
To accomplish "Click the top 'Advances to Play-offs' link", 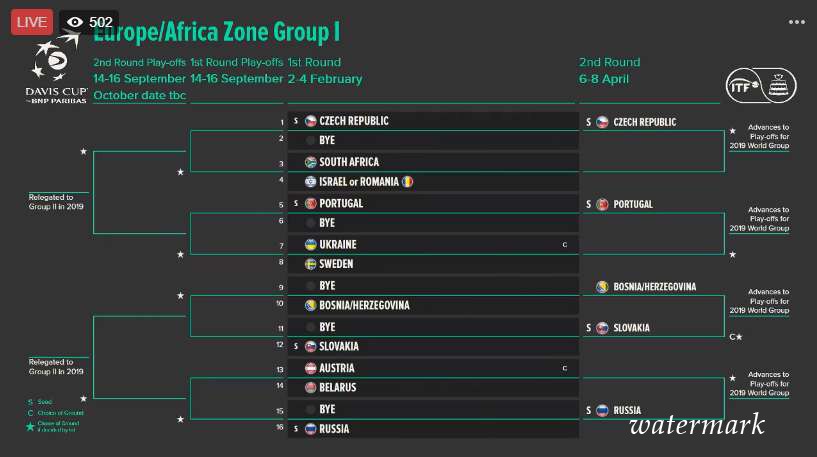I will pyautogui.click(x=759, y=137).
